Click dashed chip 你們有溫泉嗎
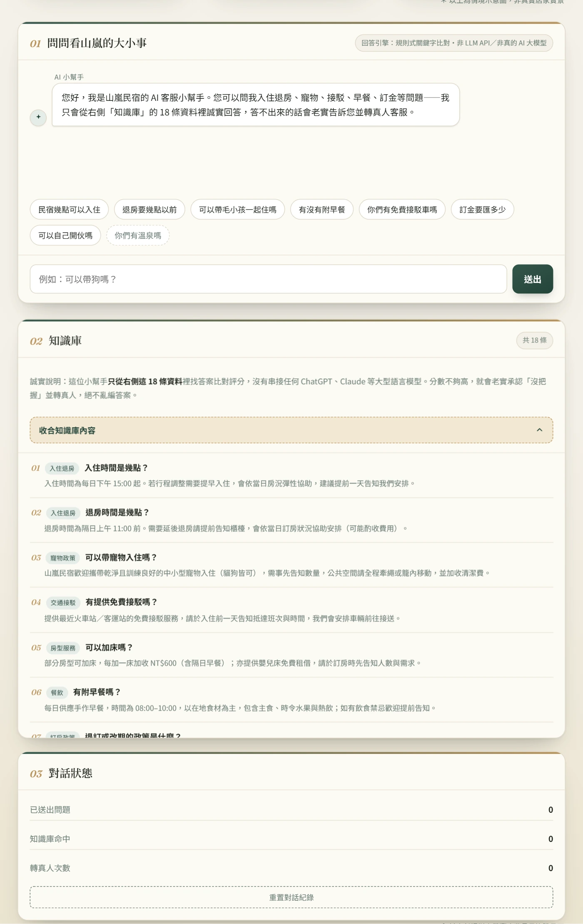 138,235
